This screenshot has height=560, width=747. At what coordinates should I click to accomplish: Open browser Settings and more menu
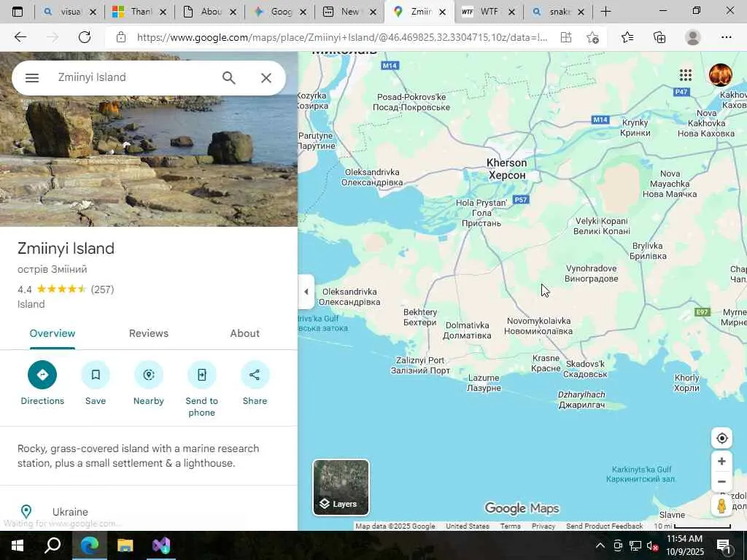(726, 37)
